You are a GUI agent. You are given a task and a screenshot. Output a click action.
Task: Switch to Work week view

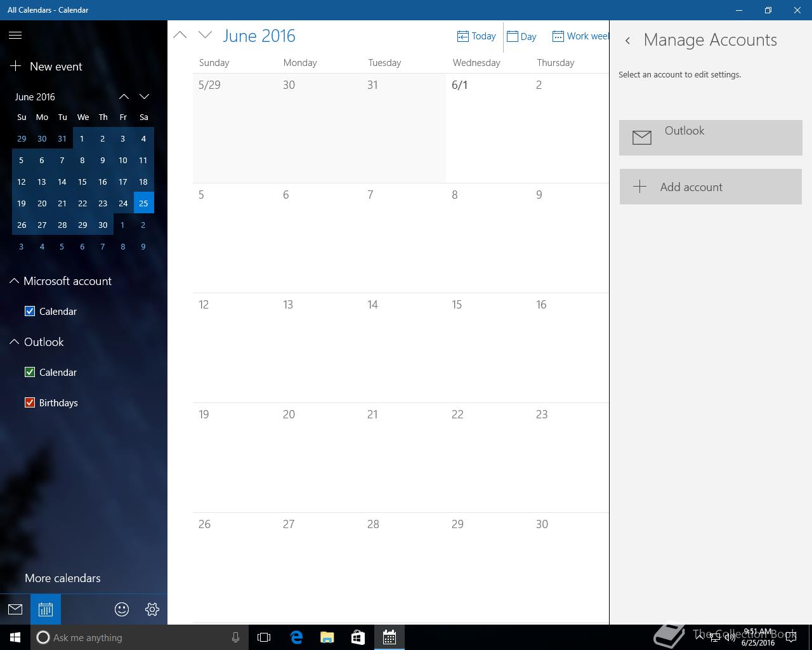(580, 36)
